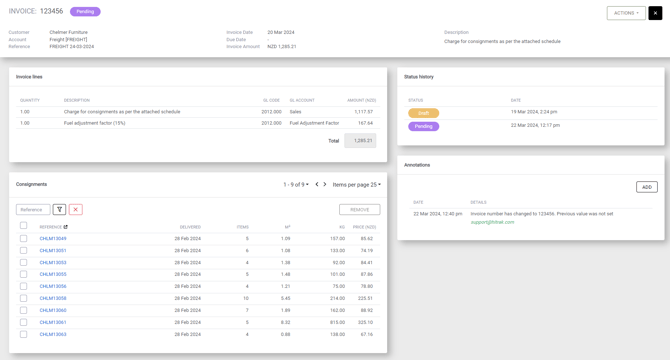The image size is (670, 360).
Task: Click the Pending badge in Status history
Action: click(x=423, y=126)
